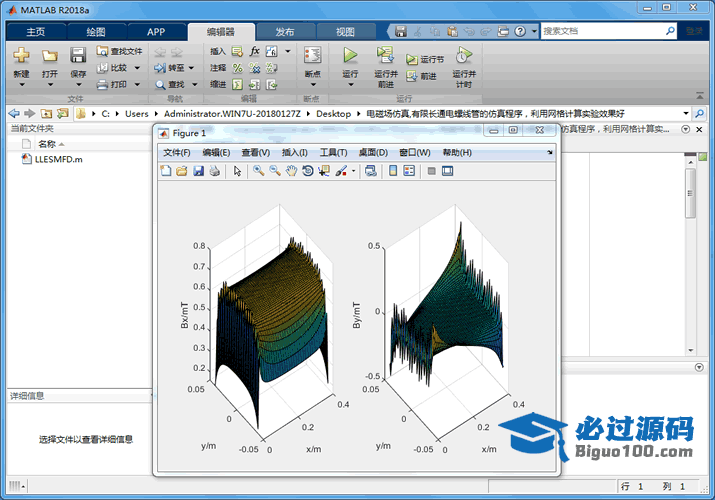The image size is (715, 500).
Task: Click the comment percent icon
Action: 238,68
